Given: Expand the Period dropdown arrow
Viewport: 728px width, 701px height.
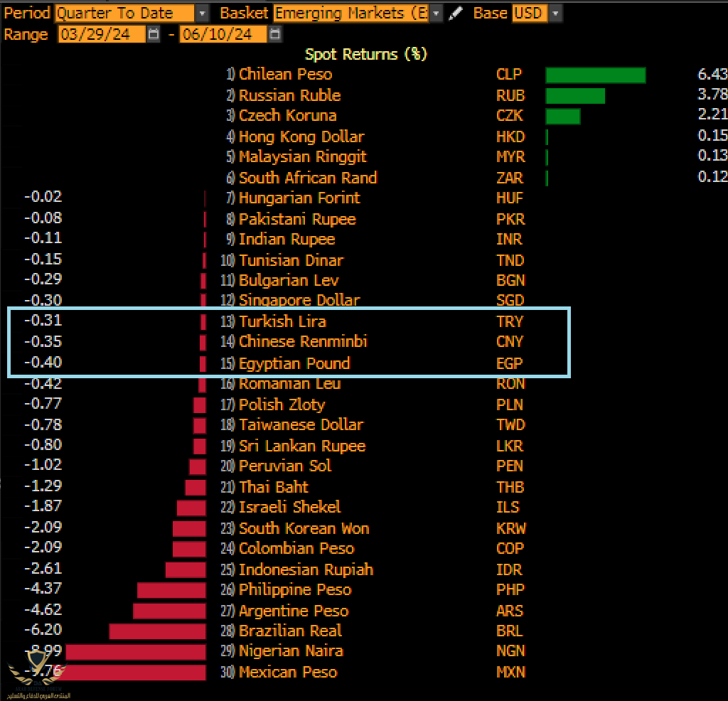Looking at the screenshot, I should [203, 14].
